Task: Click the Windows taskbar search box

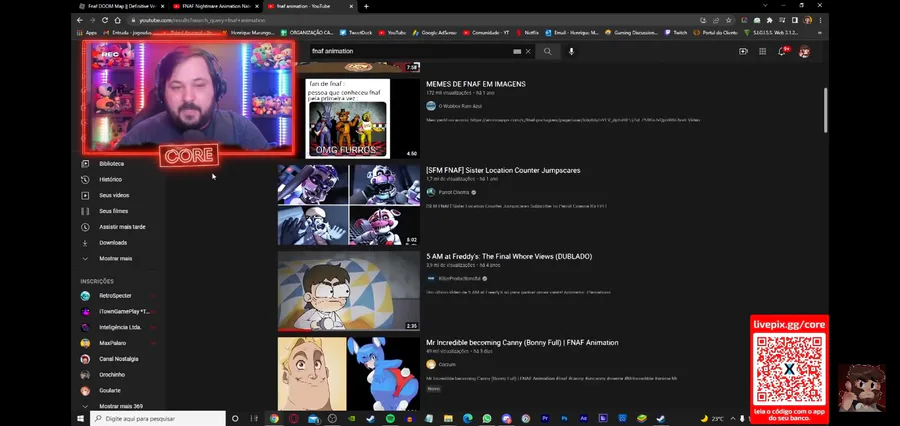Action: tap(158, 419)
